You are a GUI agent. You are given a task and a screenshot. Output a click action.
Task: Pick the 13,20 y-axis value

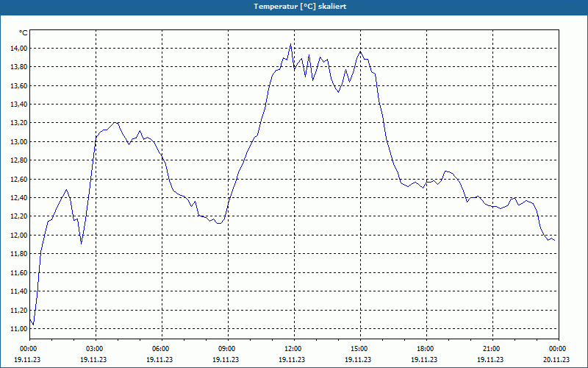click(x=18, y=123)
